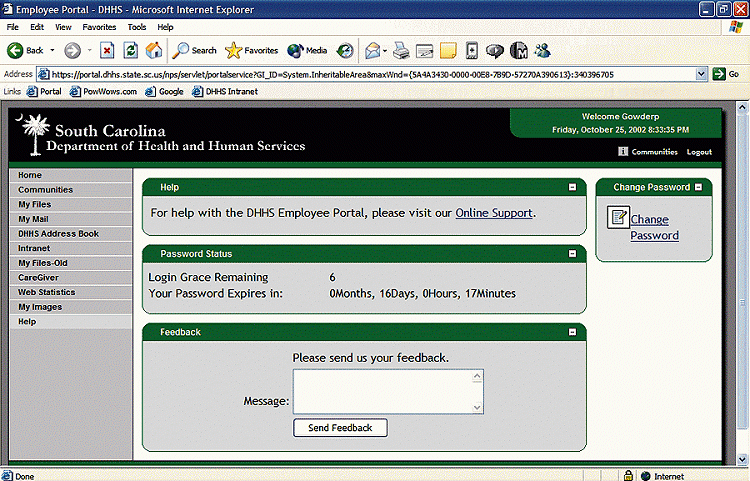
Task: Collapse the Password Status panel
Action: point(572,254)
